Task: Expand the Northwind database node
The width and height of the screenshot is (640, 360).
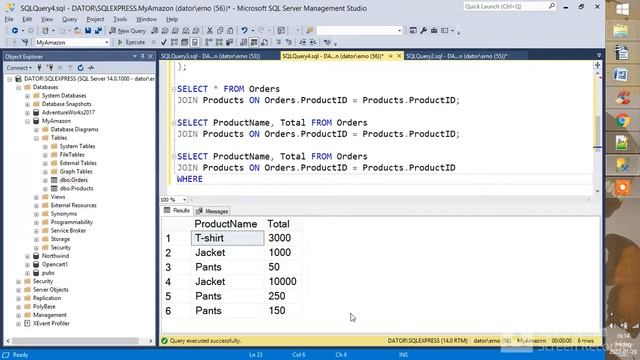Action: click(x=27, y=256)
